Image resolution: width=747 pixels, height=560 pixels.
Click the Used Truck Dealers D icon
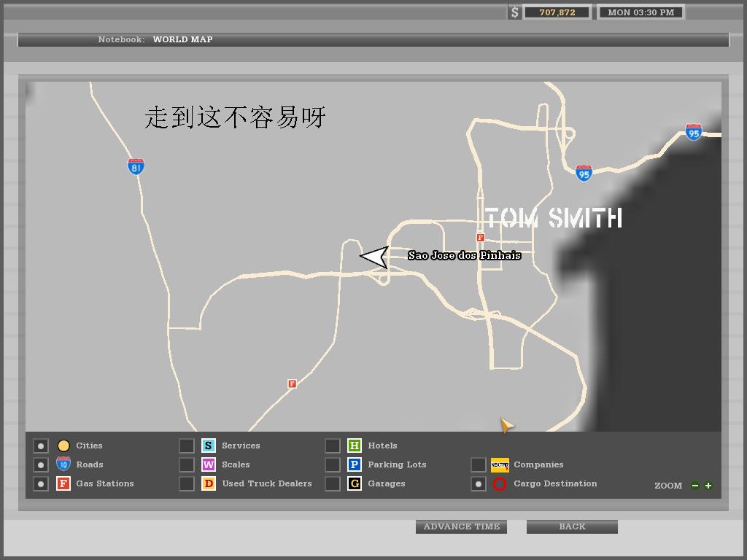209,484
